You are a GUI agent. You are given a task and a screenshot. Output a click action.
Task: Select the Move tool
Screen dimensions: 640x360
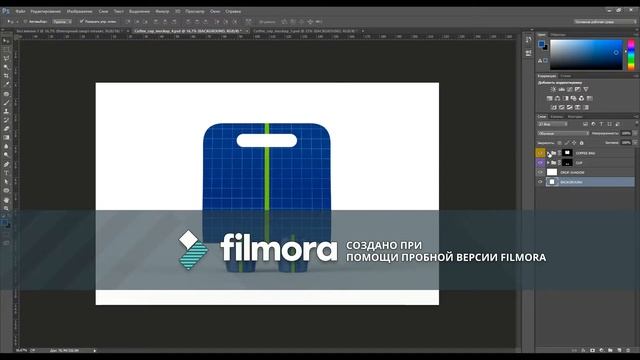(6, 41)
